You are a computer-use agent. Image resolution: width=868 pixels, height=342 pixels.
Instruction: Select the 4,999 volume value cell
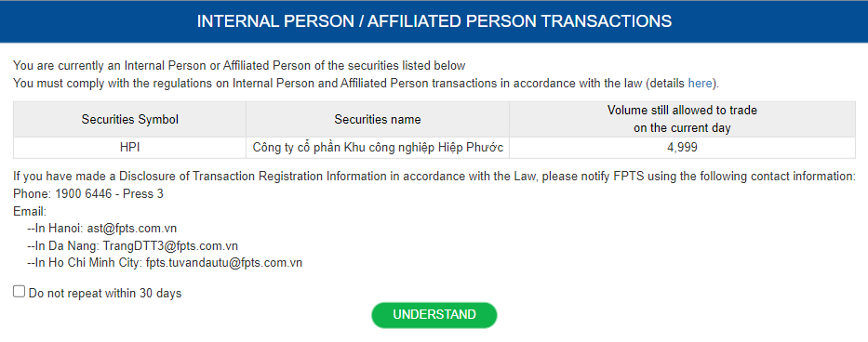[682, 148]
